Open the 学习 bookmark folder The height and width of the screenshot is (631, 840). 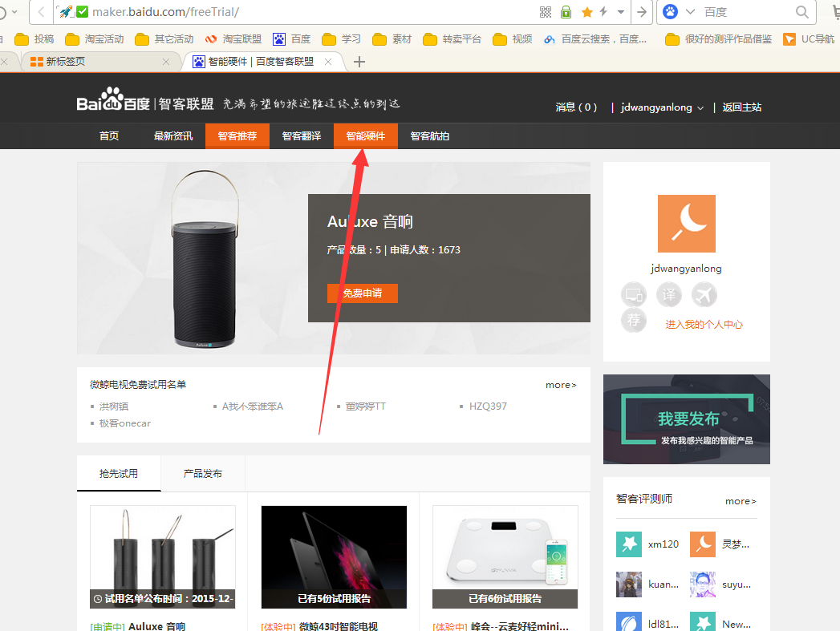[341, 39]
